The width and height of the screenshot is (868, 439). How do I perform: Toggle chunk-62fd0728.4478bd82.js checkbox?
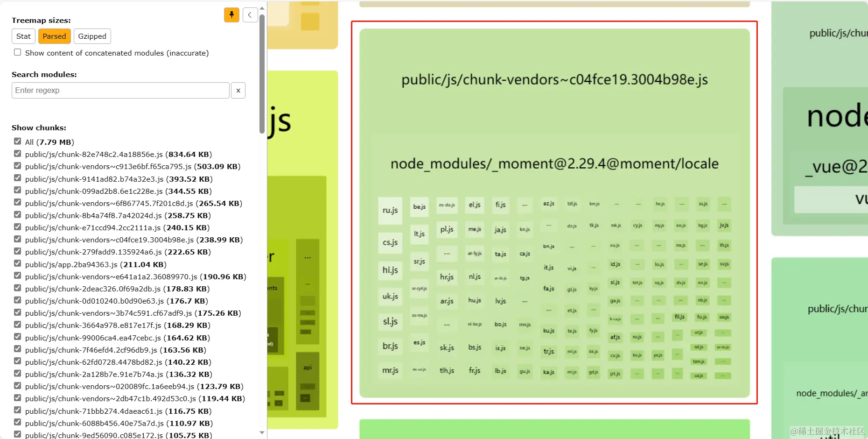pos(18,361)
